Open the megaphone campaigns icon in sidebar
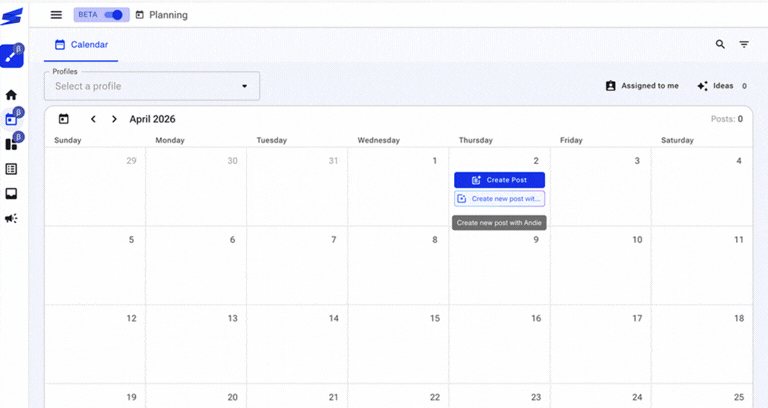Screen dimensions: 768x408 point(12,218)
